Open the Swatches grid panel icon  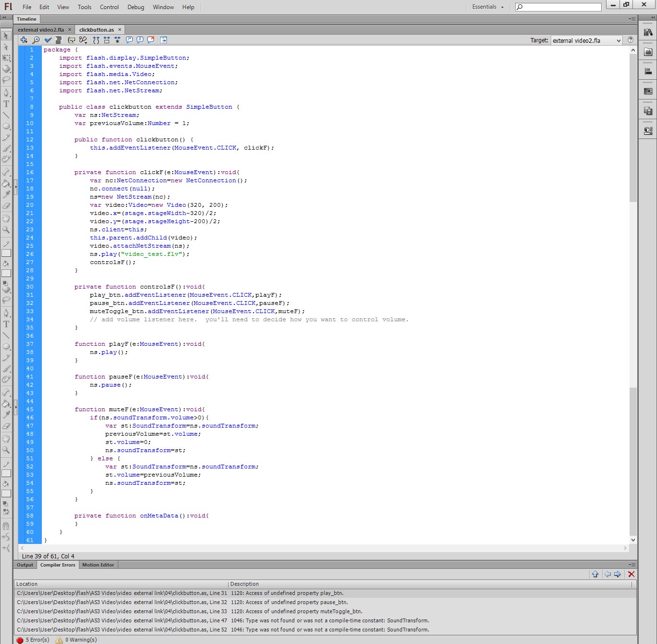(648, 91)
